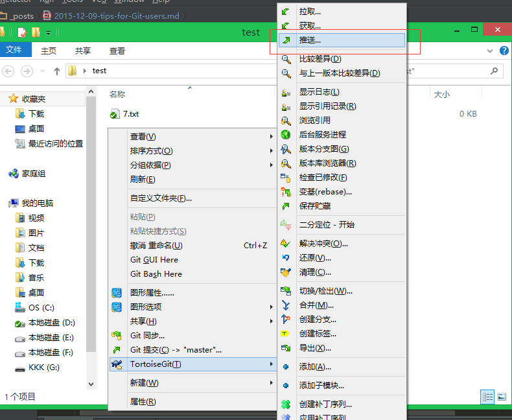Viewport: 512px width, 420px height.
Task: Click the 拉取 pull icon
Action: (286, 12)
